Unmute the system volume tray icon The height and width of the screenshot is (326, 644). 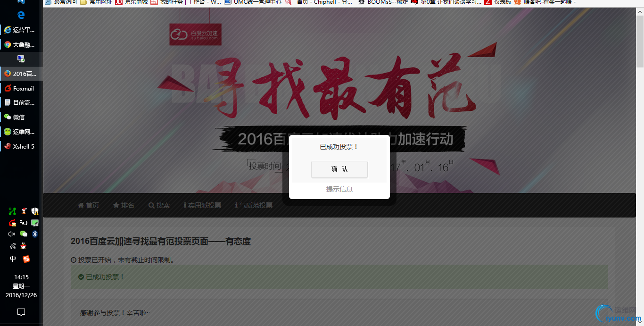12,234
